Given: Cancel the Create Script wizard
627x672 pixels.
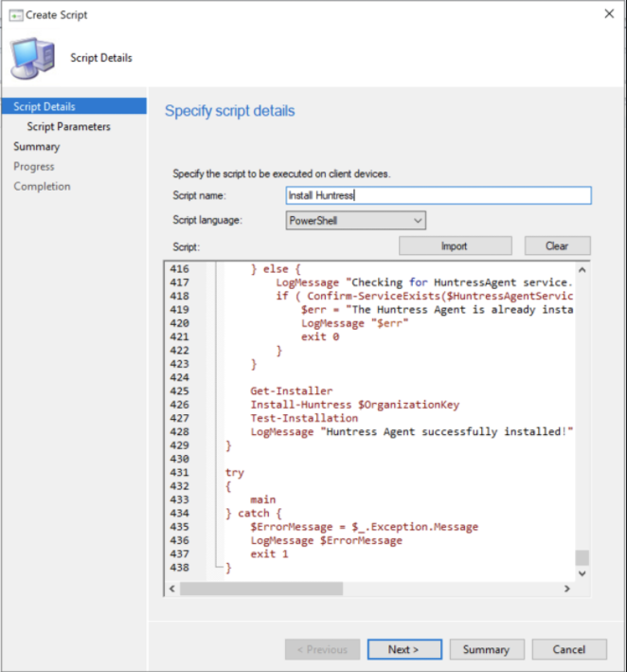Looking at the screenshot, I should coord(569,649).
